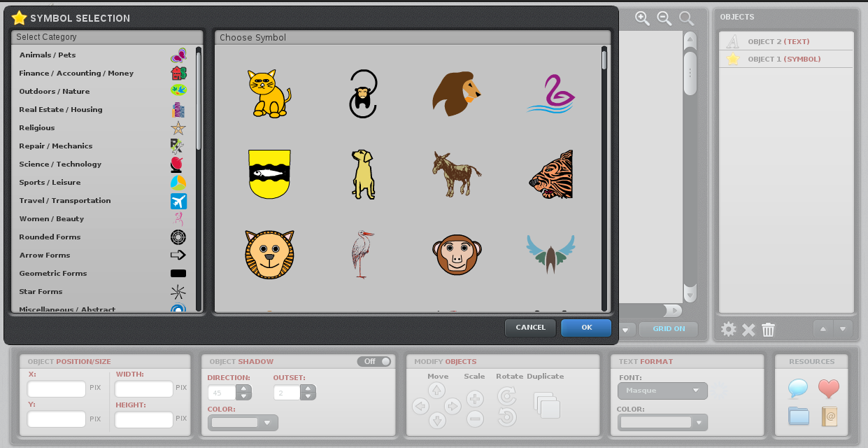868x448 pixels.
Task: Click the CANCEL button
Action: pos(530,328)
